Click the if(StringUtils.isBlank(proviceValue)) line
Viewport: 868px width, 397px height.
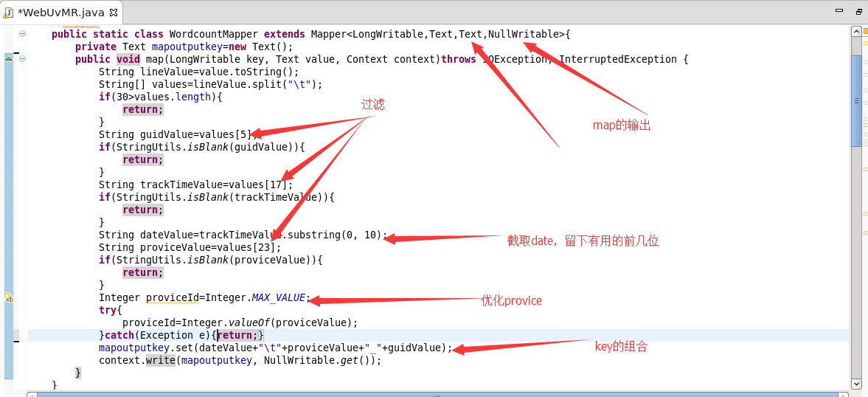click(x=210, y=260)
